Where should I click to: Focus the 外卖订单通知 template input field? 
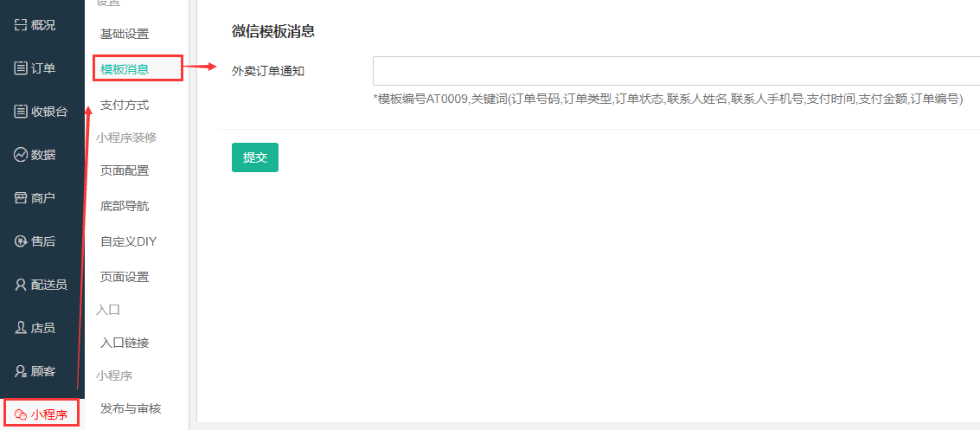click(x=676, y=71)
